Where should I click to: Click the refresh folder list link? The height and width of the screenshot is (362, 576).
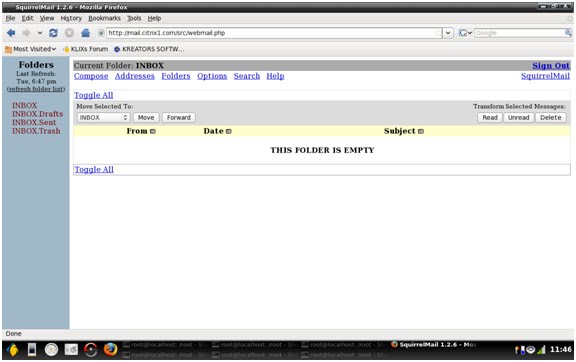[36, 89]
